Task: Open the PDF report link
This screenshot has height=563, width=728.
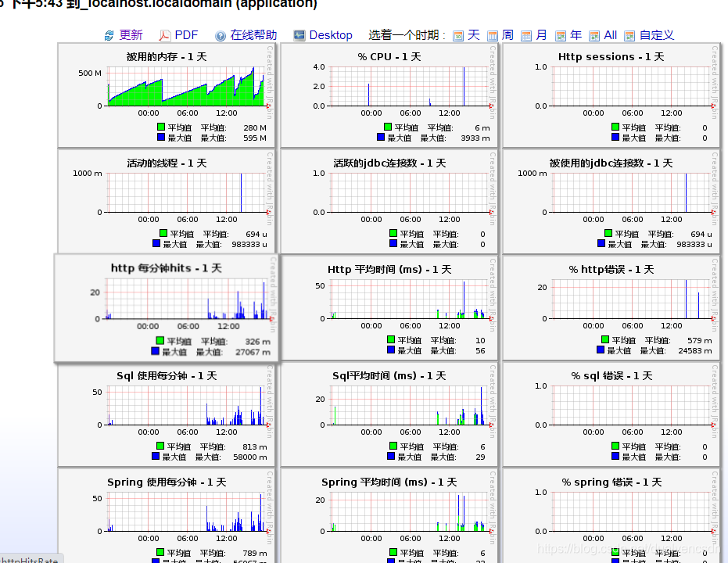Action: [x=185, y=34]
